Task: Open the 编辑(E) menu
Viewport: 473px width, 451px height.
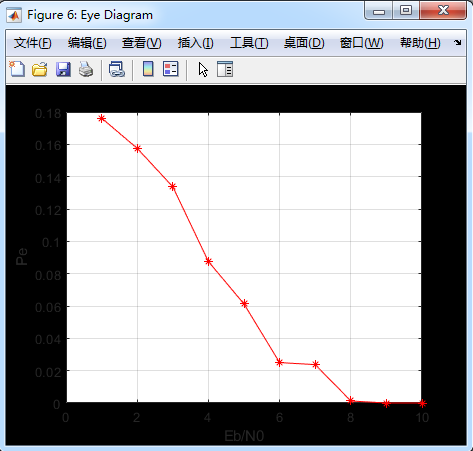Action: (x=87, y=43)
